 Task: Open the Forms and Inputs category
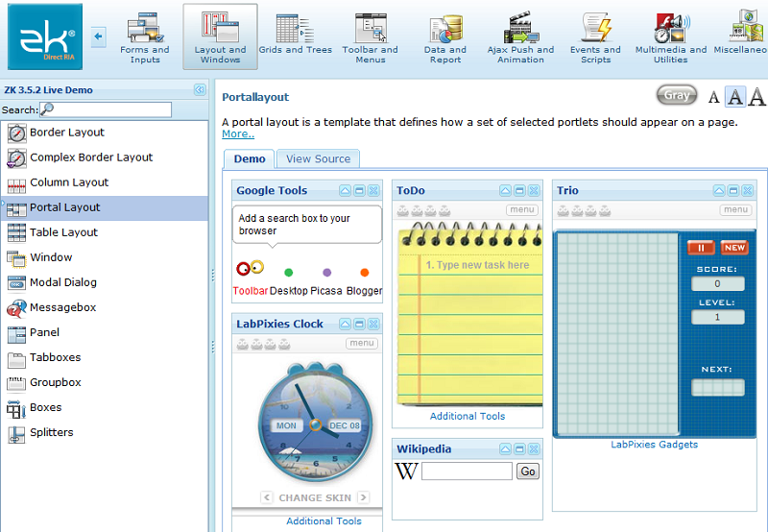[x=145, y=37]
